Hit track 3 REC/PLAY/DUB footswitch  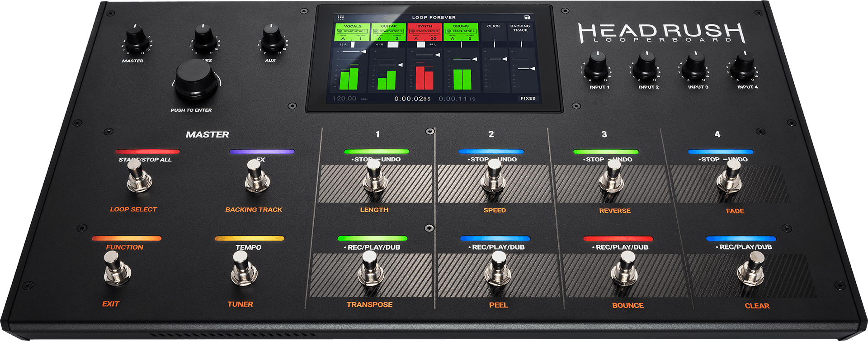625,269
